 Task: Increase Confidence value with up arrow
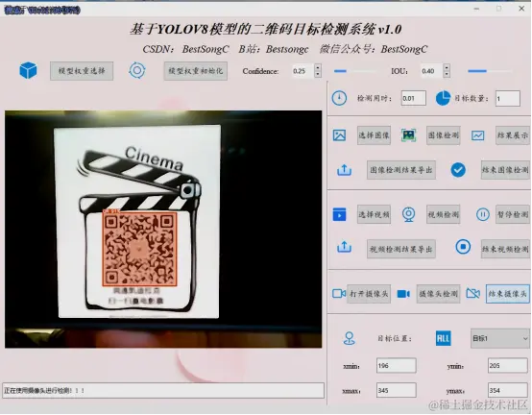(318, 67)
